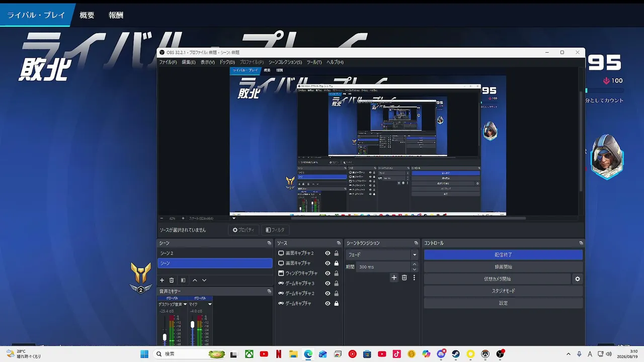Screen dimensions: 644x362
Task: Open Xbox app from the taskbar
Action: (x=249, y=354)
